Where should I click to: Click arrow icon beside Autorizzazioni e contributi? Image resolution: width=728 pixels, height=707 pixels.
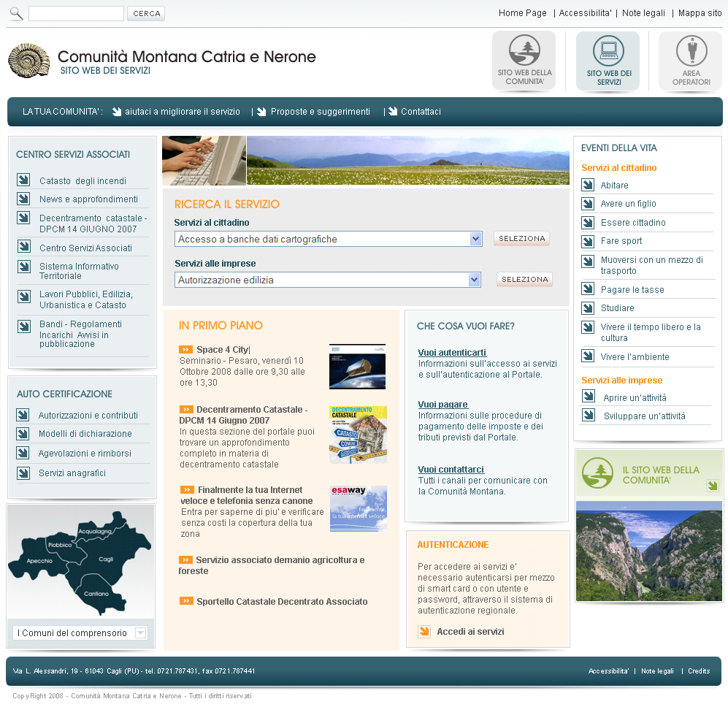click(23, 414)
